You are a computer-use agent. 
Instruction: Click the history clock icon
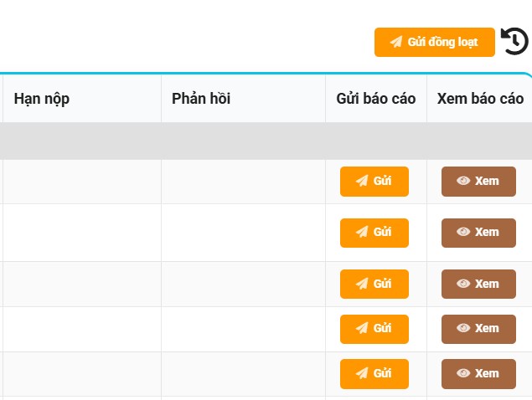click(514, 41)
